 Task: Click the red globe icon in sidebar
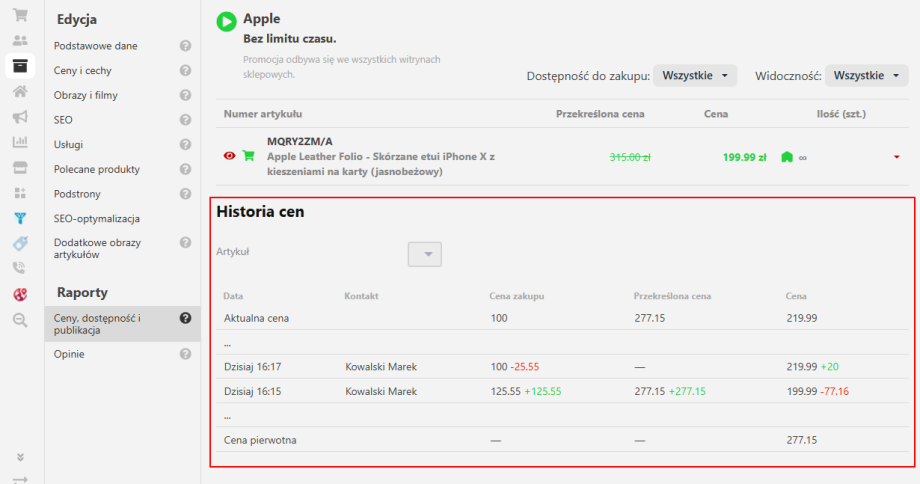tap(20, 295)
